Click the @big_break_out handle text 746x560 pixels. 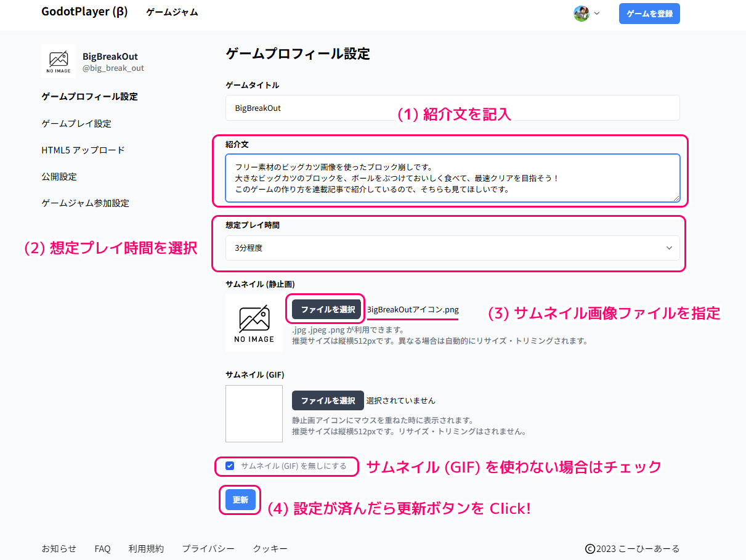(x=113, y=68)
